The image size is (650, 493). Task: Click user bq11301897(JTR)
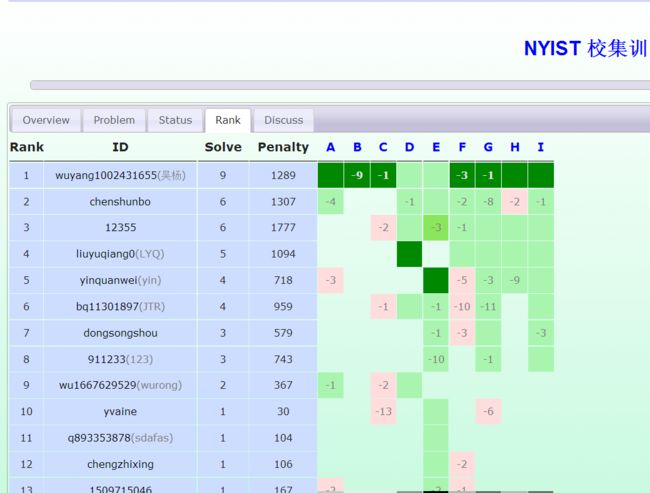click(120, 307)
